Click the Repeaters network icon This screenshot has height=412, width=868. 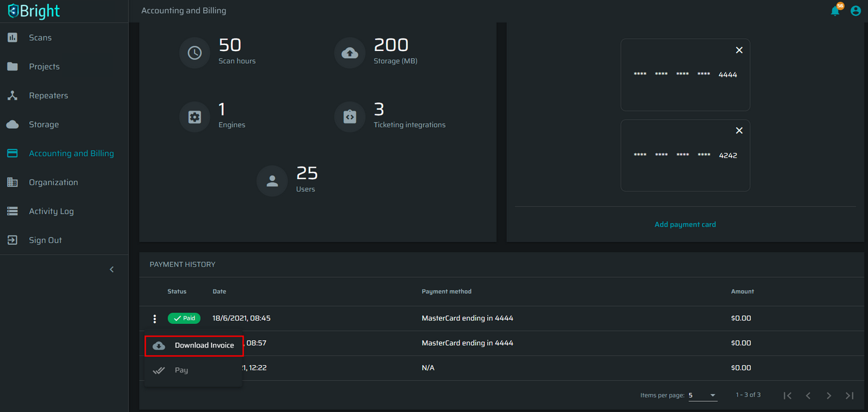tap(12, 95)
